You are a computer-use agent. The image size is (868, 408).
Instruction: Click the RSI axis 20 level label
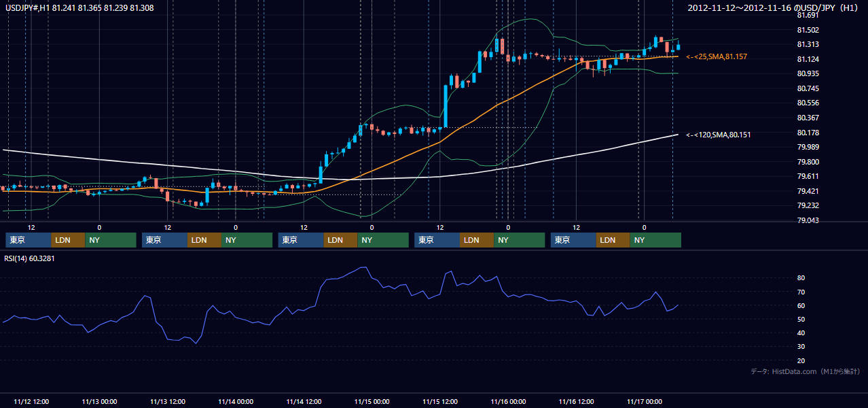coord(801,360)
